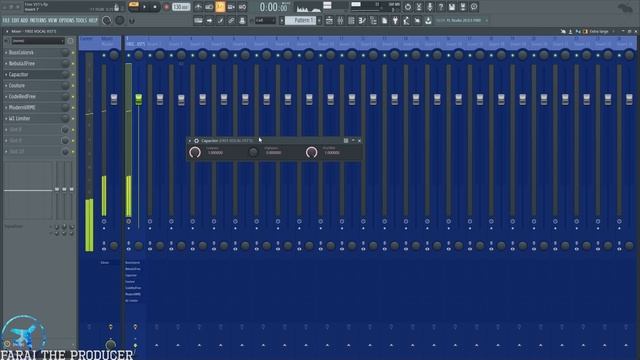Click the green FREE VSTS track fader

(x=139, y=99)
